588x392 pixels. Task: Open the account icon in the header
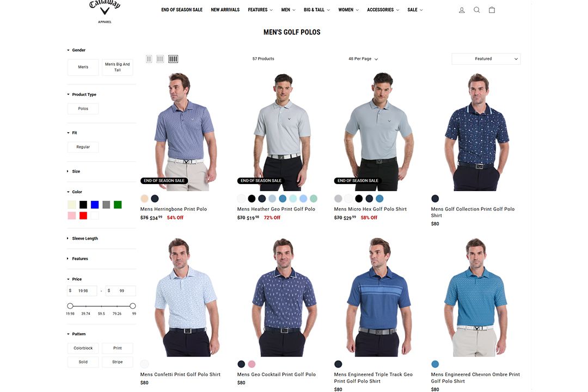(x=462, y=9)
